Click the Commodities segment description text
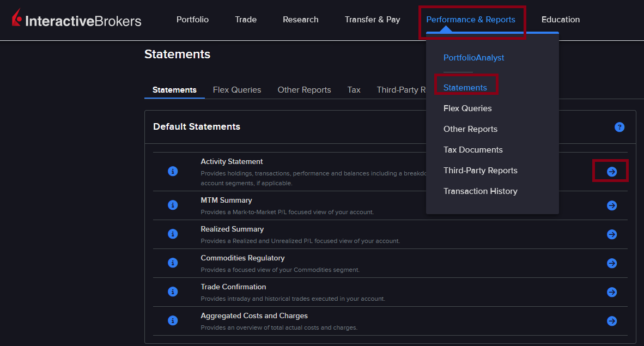The height and width of the screenshot is (346, 644). [x=280, y=270]
